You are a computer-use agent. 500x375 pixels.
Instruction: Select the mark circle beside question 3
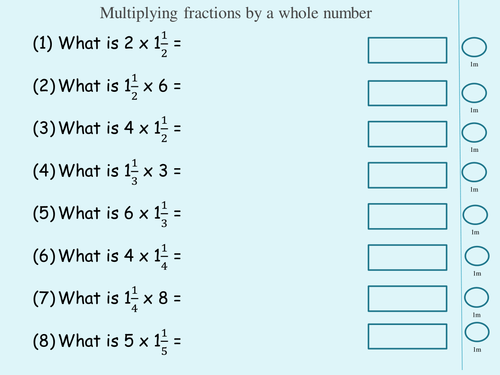tap(474, 132)
